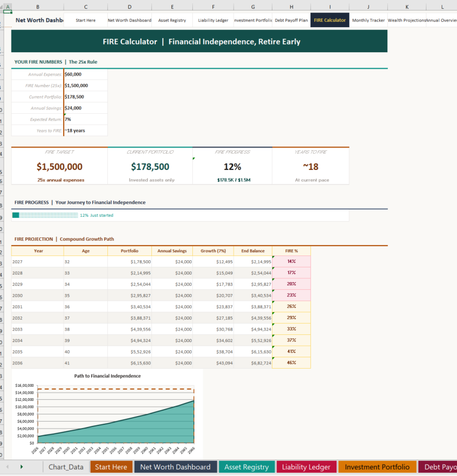Select Expected Return 7% cell
Viewport: 457px width, 476px height.
tap(86, 119)
